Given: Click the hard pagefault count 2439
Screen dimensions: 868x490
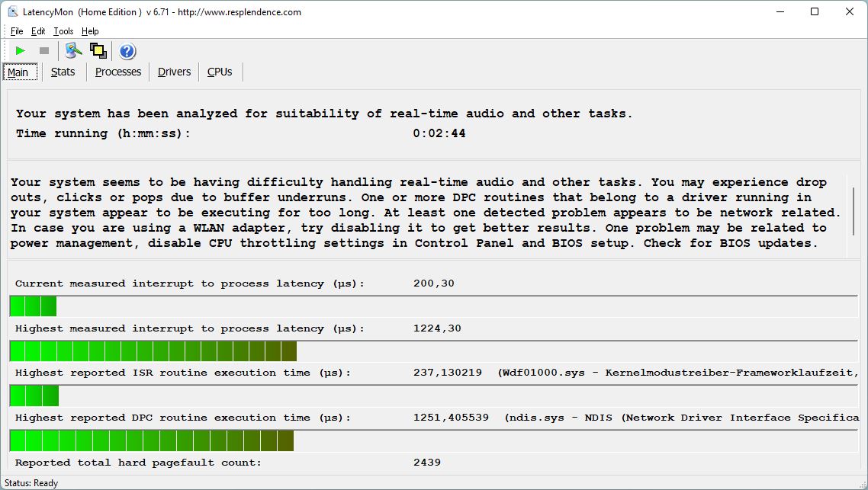Looking at the screenshot, I should (427, 463).
